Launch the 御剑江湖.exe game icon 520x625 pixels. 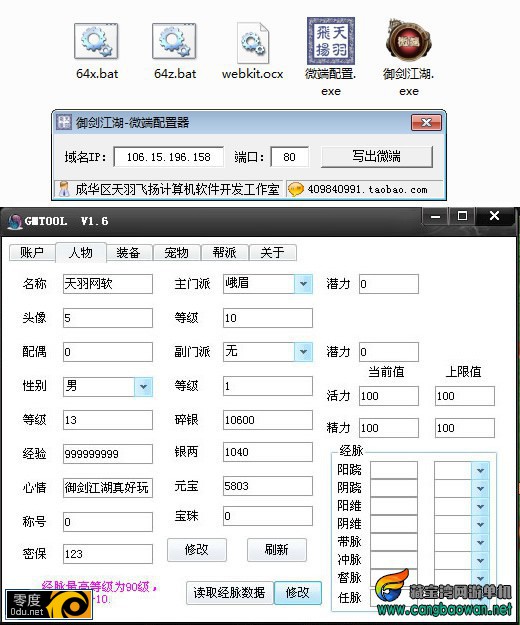[408, 41]
